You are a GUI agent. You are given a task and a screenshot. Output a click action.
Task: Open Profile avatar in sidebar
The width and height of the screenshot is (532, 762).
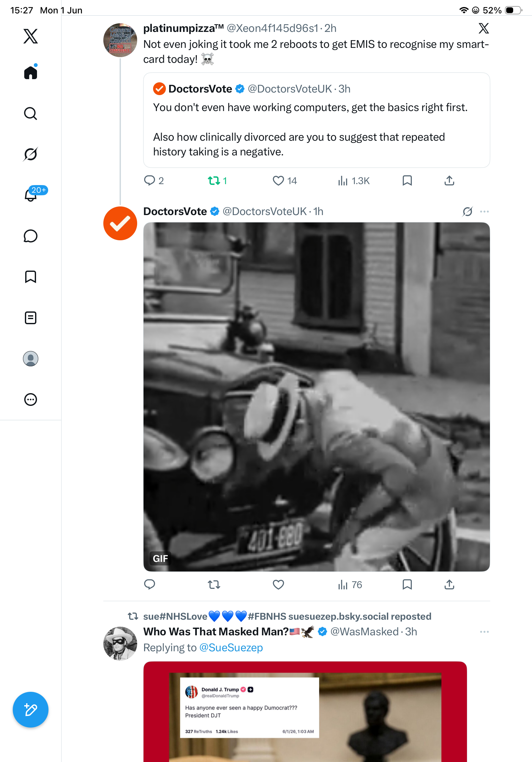31,358
